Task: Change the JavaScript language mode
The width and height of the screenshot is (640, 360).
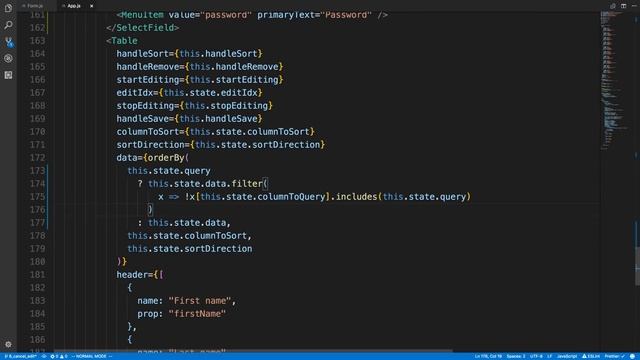Action: (567, 356)
